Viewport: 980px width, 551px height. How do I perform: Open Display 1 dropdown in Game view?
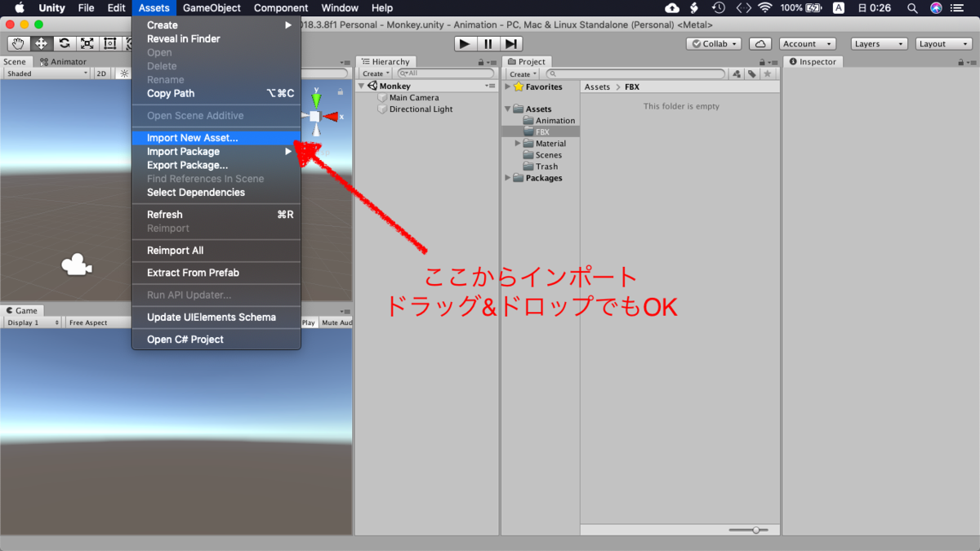click(33, 322)
